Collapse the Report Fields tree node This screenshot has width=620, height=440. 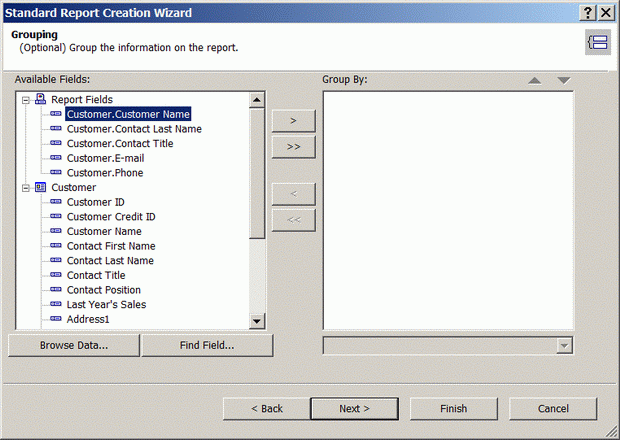tap(25, 100)
